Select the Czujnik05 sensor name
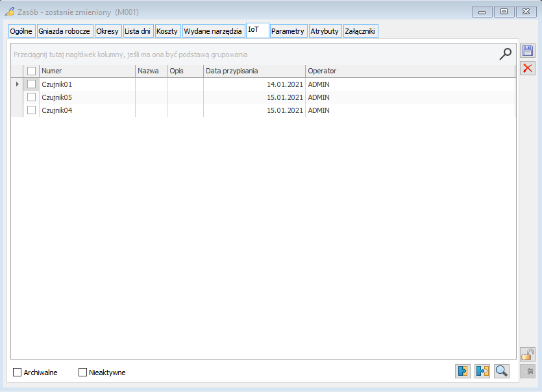 [x=57, y=97]
